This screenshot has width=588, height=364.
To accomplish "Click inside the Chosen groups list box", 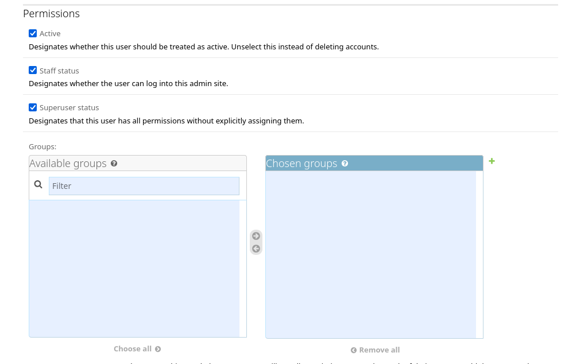I will (x=371, y=254).
